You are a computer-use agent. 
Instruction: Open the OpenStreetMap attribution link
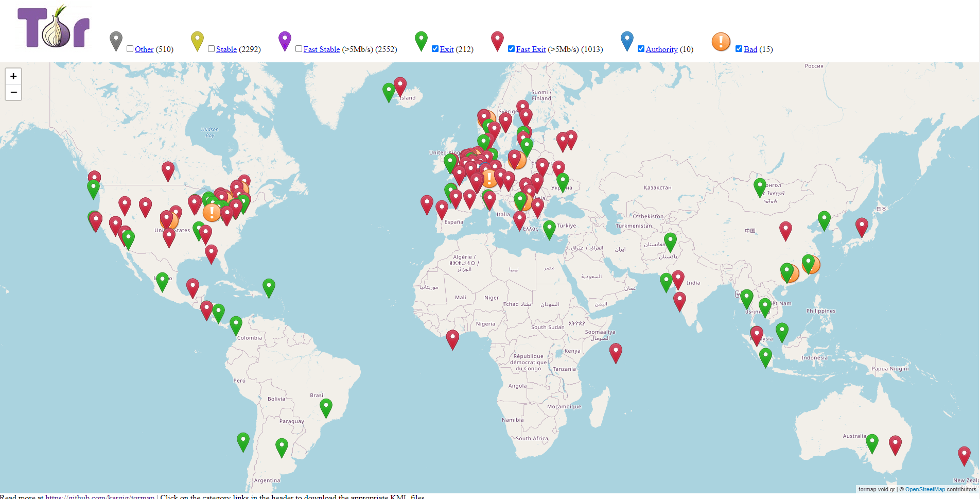[x=925, y=489]
